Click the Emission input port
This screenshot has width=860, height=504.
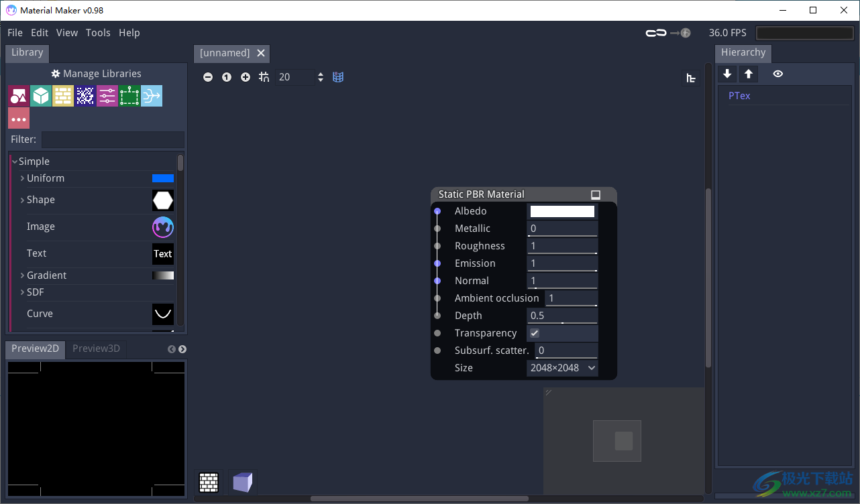point(437,263)
